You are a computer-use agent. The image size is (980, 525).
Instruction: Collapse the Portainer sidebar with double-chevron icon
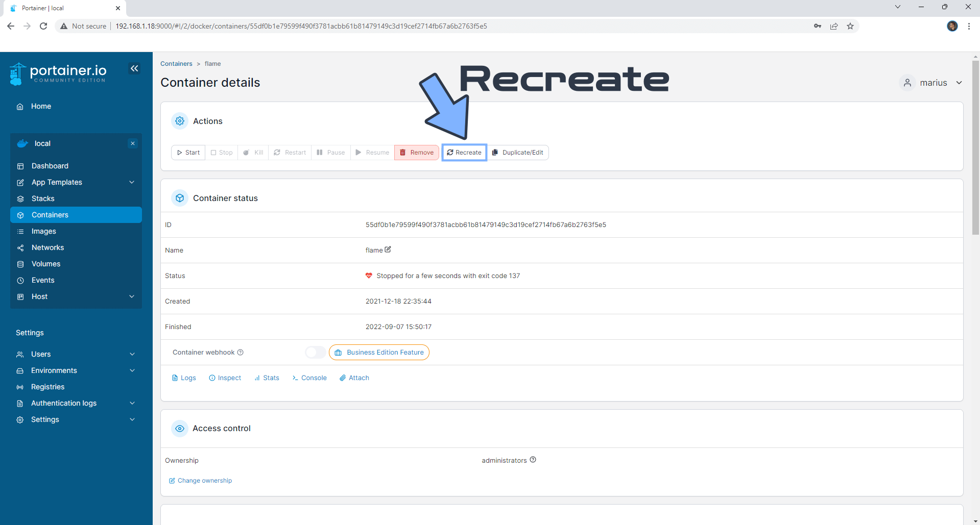pos(134,68)
